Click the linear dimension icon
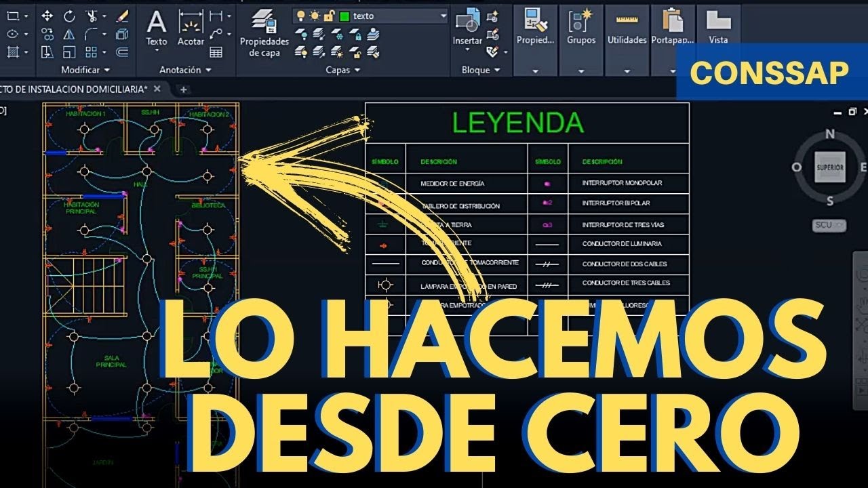This screenshot has width=868, height=488. pyautogui.click(x=216, y=16)
